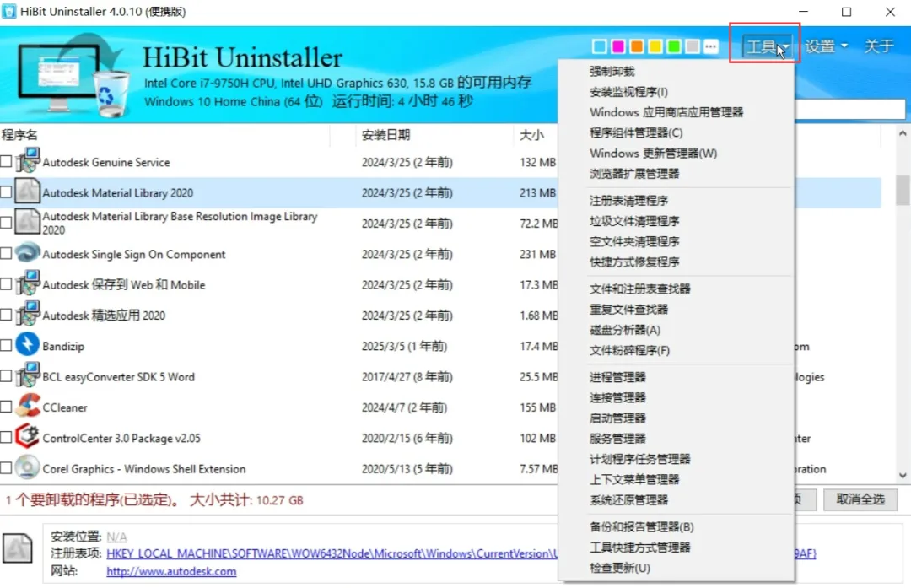Click the search input field
911x588 pixels.
[849, 109]
